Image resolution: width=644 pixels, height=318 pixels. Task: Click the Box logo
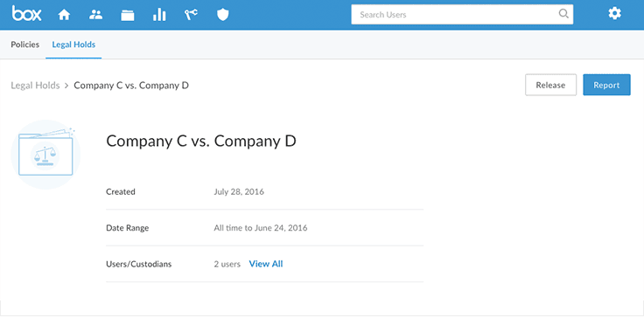click(27, 14)
